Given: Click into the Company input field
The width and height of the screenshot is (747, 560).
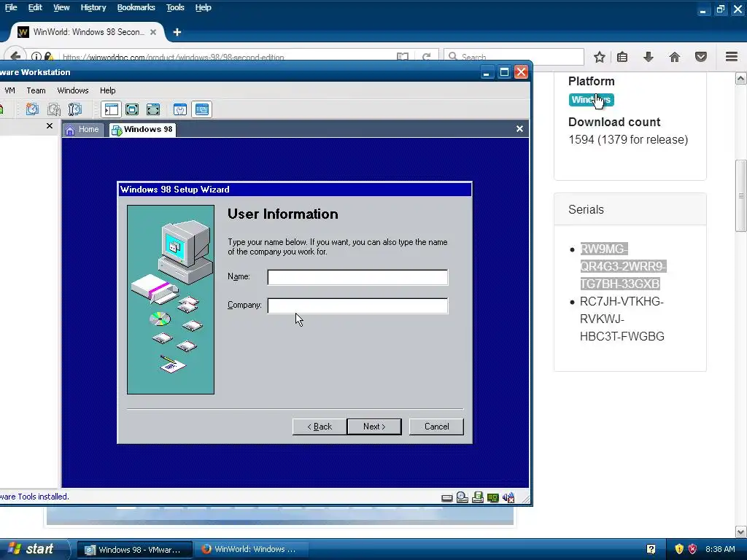Looking at the screenshot, I should 357,306.
